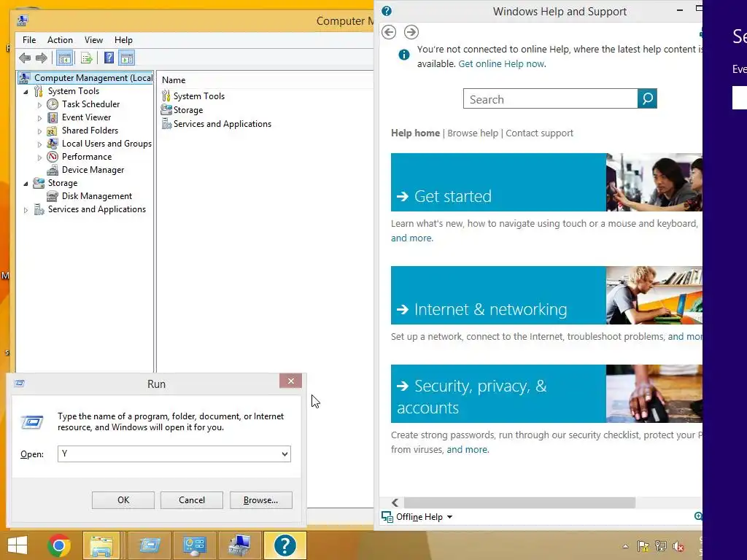This screenshot has height=560, width=747.
Task: Select Local Users and Groups node
Action: click(107, 144)
